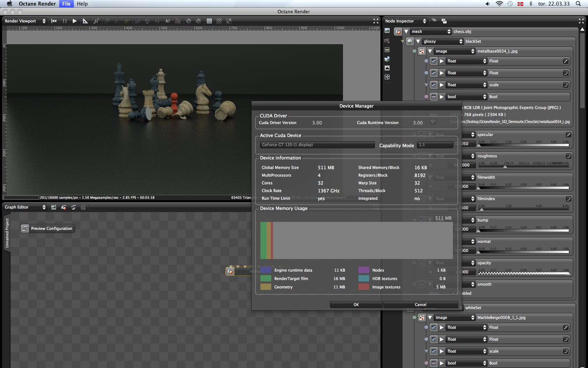This screenshot has width=588, height=368.
Task: Toggle the filmindex curve button
Action: pos(568,199)
